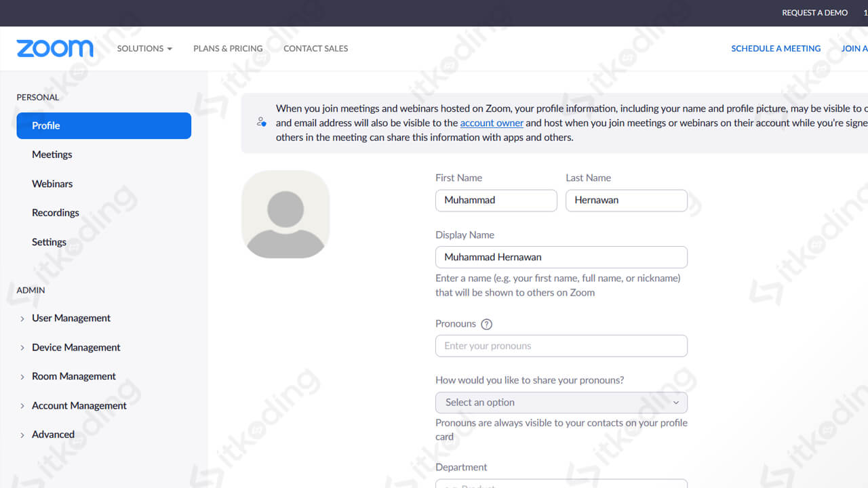868x488 pixels.
Task: Select Profile in sidebar
Action: click(x=104, y=125)
